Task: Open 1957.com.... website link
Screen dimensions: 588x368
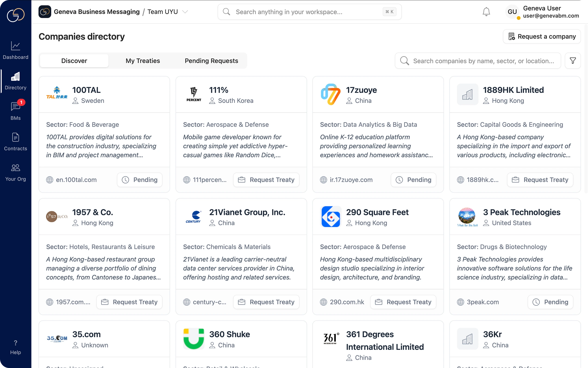Action: 73,302
